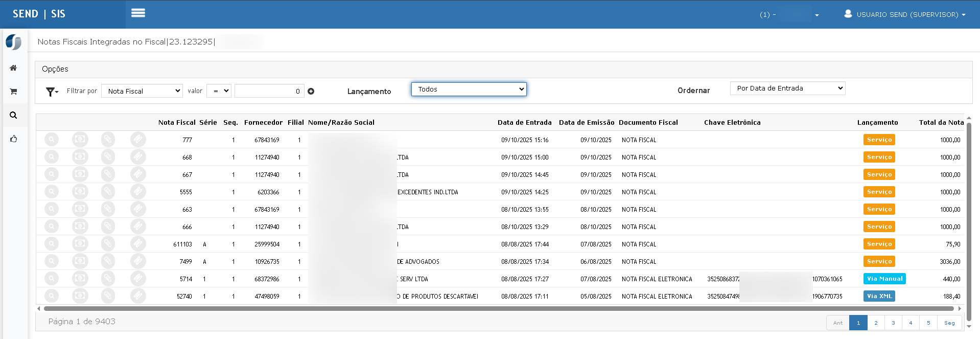Open the 'Nota Fiscal' filter field dropdown

[x=142, y=91]
